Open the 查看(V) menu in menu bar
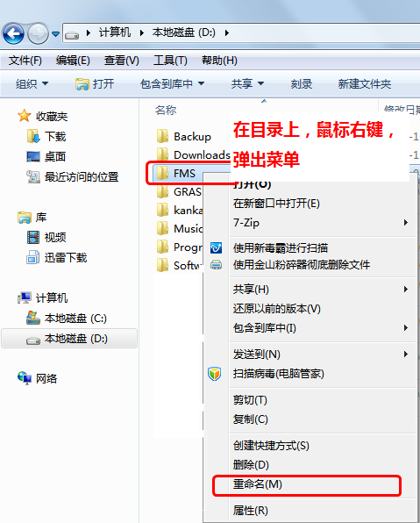Image resolution: width=420 pixels, height=523 pixels. pyautogui.click(x=121, y=61)
